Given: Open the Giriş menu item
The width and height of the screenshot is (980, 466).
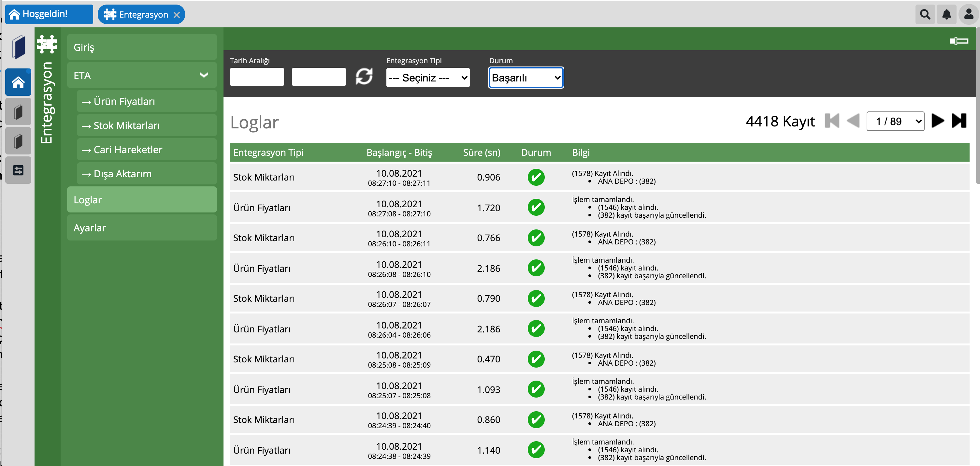Looking at the screenshot, I should click(142, 47).
